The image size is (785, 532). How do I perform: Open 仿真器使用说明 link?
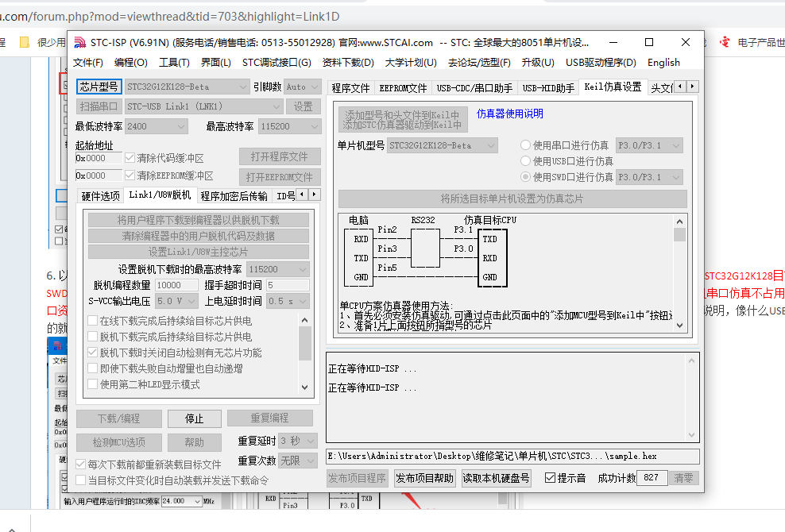click(x=509, y=114)
